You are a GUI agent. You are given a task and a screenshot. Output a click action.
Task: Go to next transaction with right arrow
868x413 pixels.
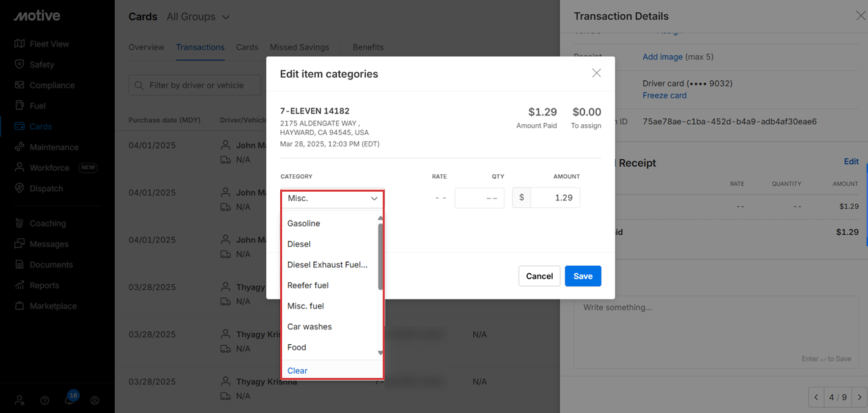[859, 397]
